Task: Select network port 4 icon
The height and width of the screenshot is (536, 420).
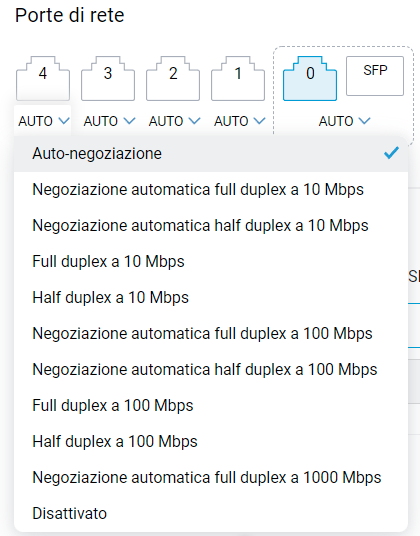Action: 43,79
